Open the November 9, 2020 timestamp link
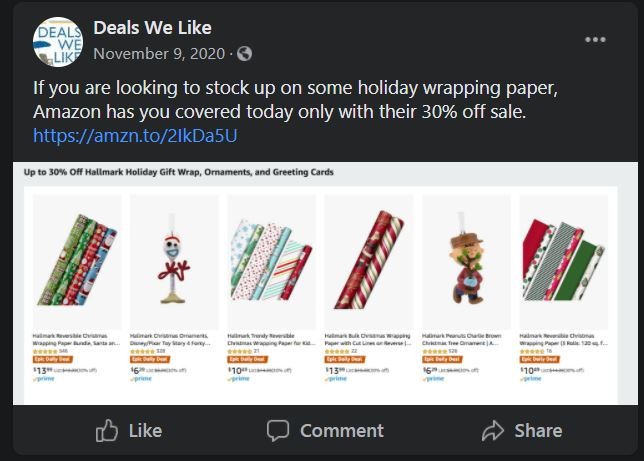 (159, 54)
